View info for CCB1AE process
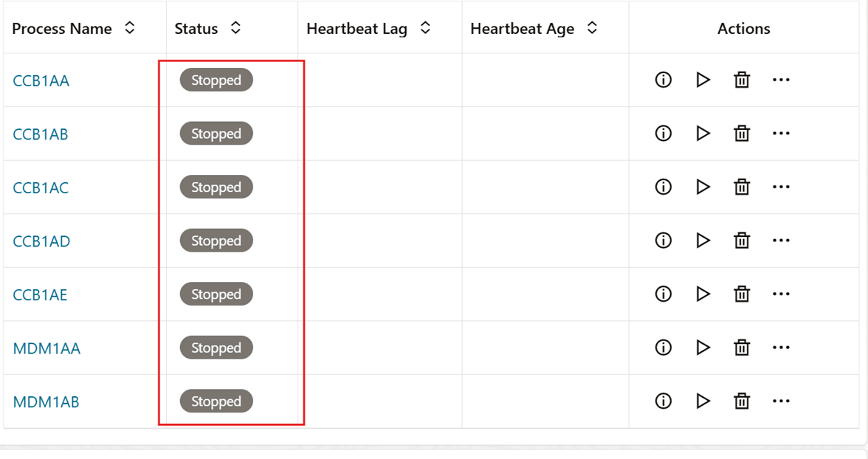 click(664, 294)
